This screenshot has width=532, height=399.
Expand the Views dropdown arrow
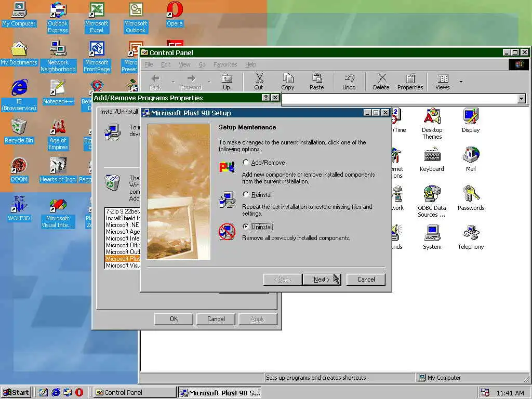pyautogui.click(x=461, y=82)
